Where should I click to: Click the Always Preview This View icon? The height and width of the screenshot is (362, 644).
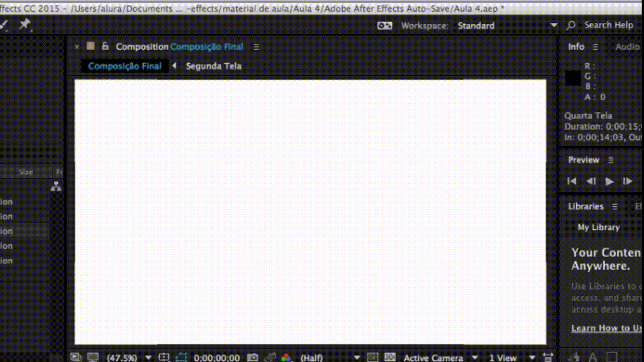tap(75, 357)
